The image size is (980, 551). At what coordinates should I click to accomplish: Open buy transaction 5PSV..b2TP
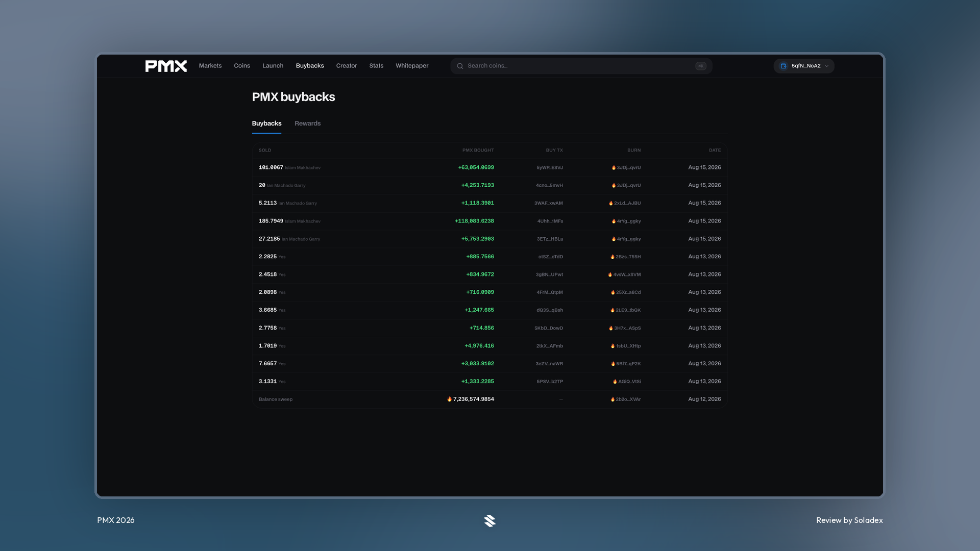550,382
